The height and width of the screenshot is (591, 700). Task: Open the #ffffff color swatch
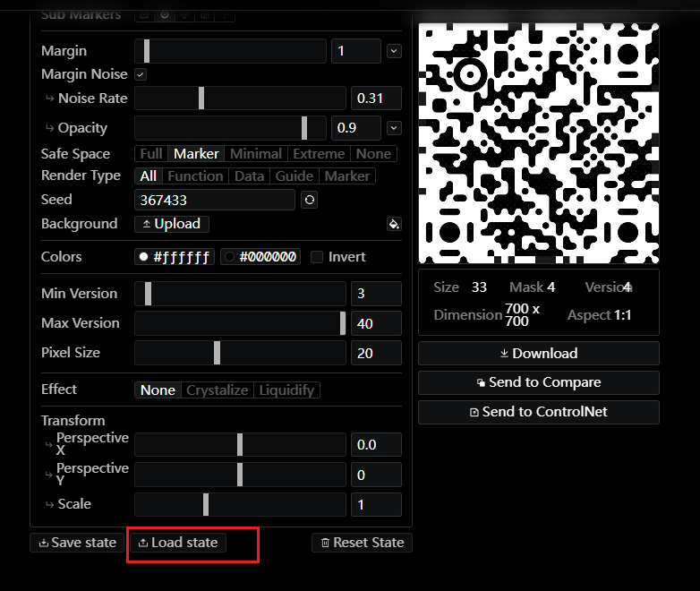[175, 257]
